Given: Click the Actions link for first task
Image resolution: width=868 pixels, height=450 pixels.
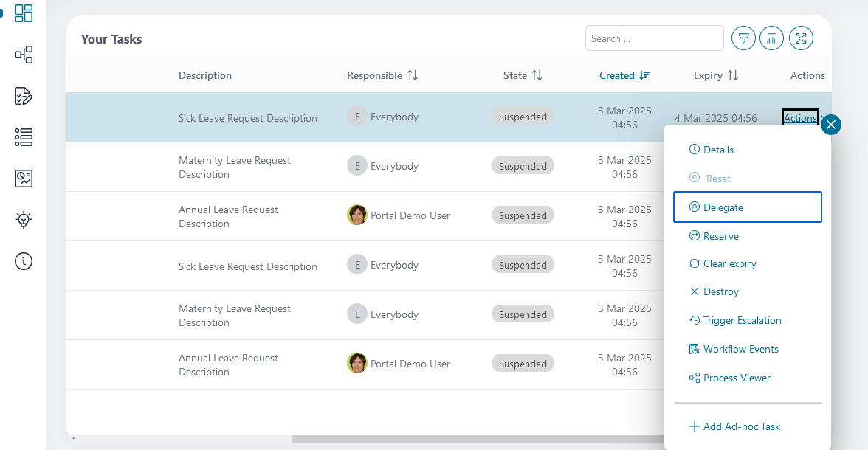Looking at the screenshot, I should point(800,118).
